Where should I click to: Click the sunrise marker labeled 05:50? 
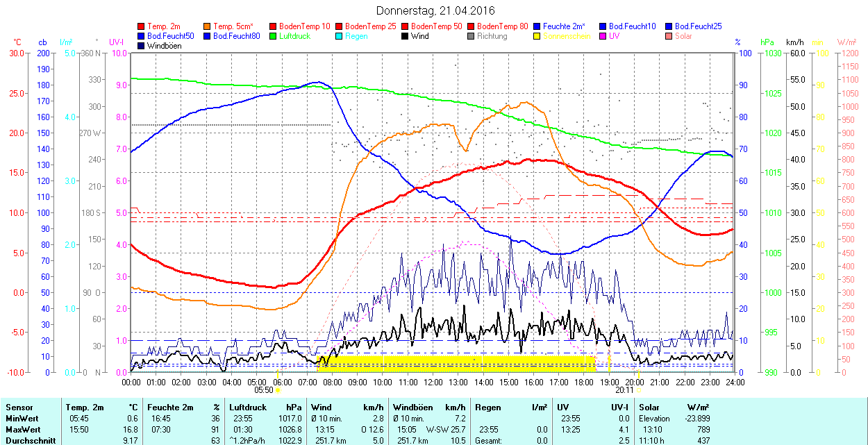[278, 390]
